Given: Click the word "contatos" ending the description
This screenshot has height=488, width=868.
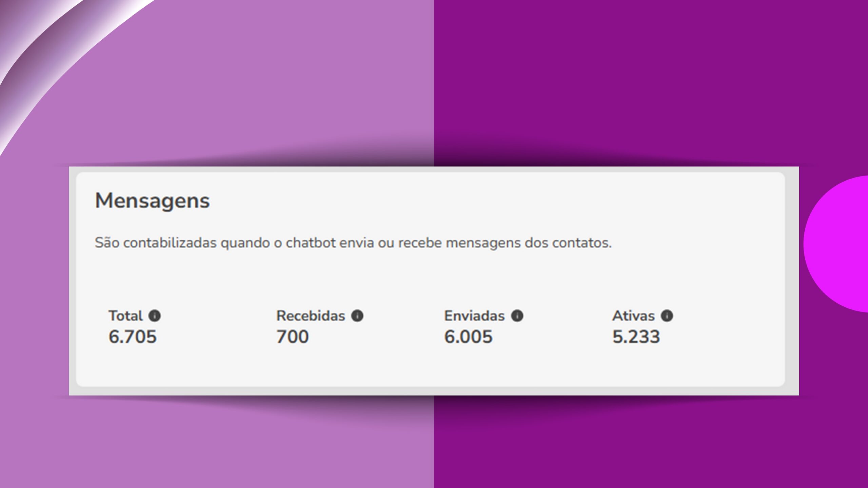Looking at the screenshot, I should pyautogui.click(x=581, y=243).
